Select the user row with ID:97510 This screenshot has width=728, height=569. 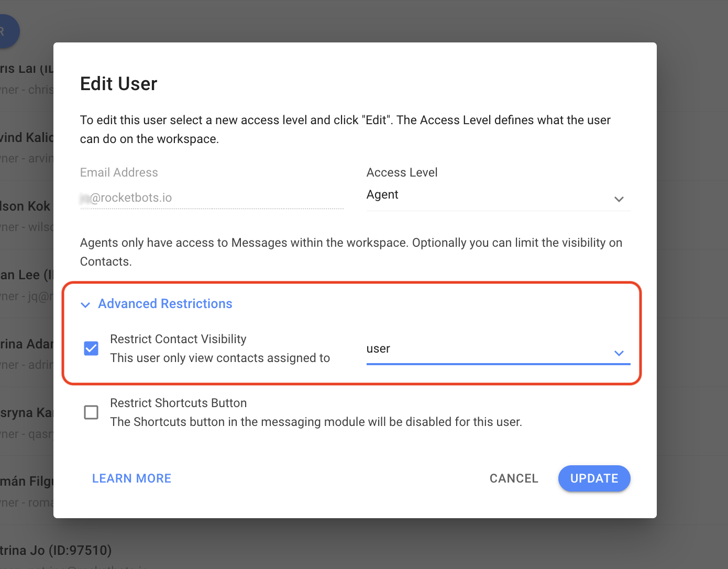[x=56, y=550]
